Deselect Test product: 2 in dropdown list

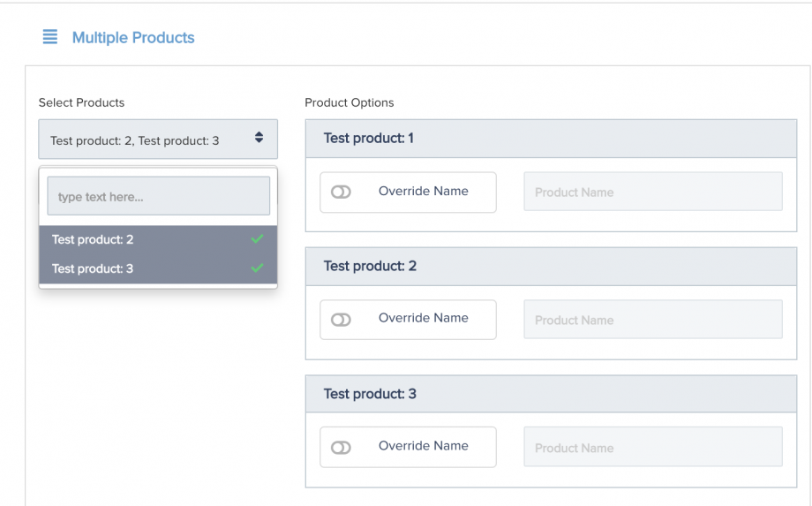click(158, 239)
